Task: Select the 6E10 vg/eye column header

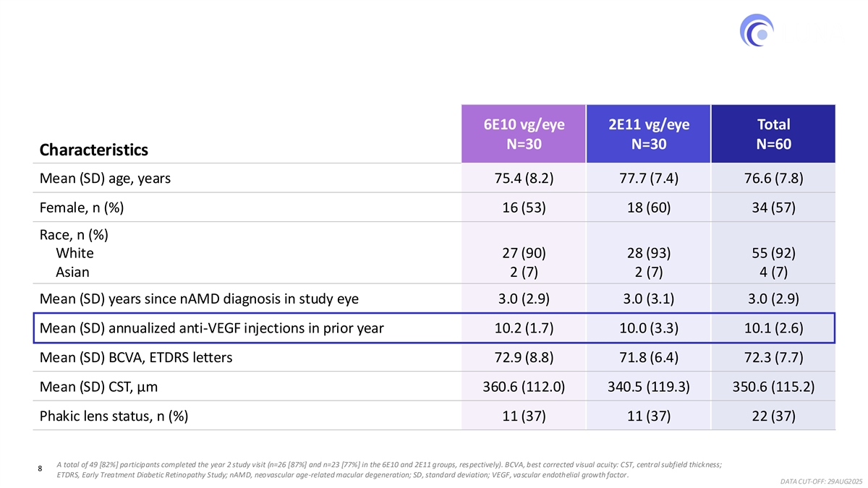Action: 524,134
